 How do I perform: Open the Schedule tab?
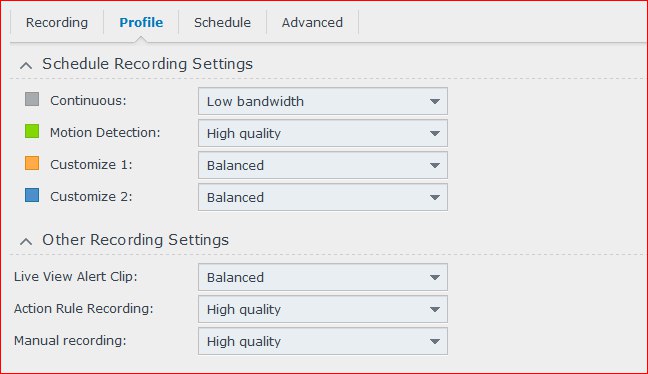222,22
